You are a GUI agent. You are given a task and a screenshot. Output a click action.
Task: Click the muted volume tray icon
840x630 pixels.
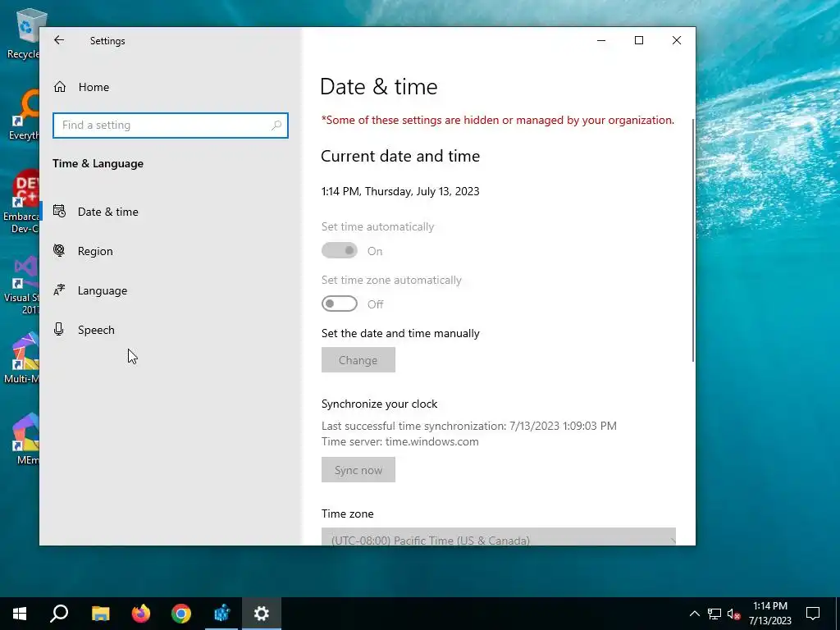(733, 614)
